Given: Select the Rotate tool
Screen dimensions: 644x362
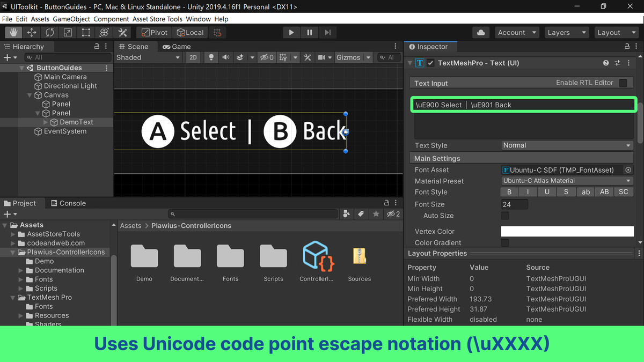Looking at the screenshot, I should [x=50, y=33].
